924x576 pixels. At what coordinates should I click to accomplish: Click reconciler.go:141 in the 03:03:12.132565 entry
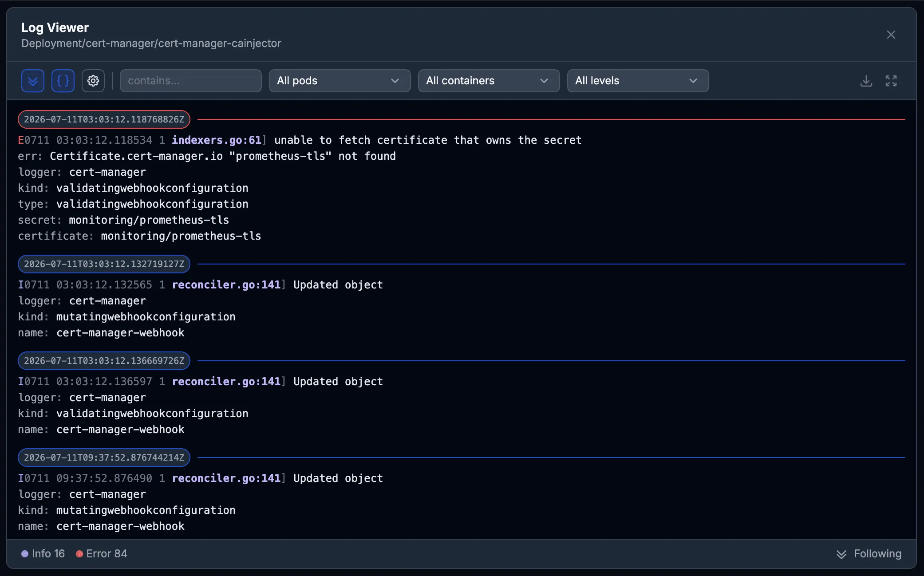(x=226, y=285)
